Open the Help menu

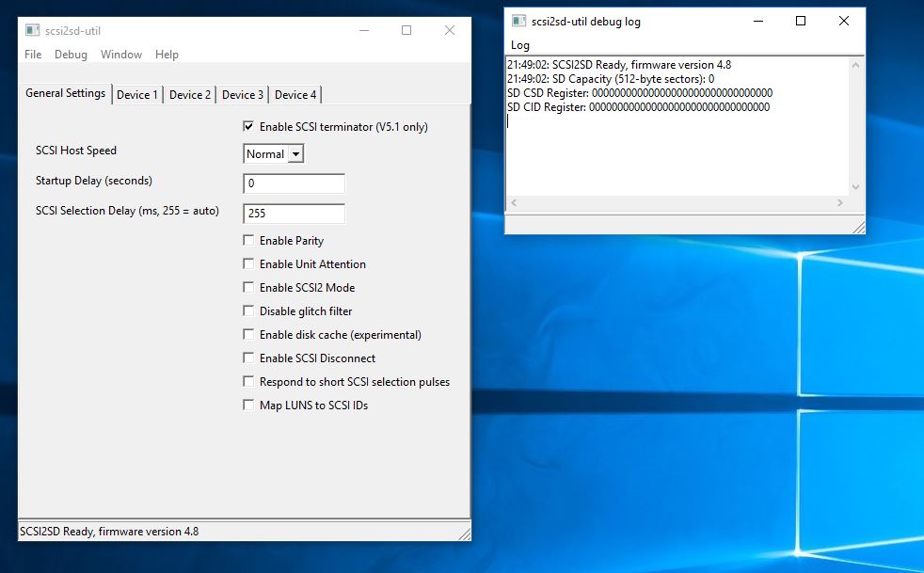point(167,55)
